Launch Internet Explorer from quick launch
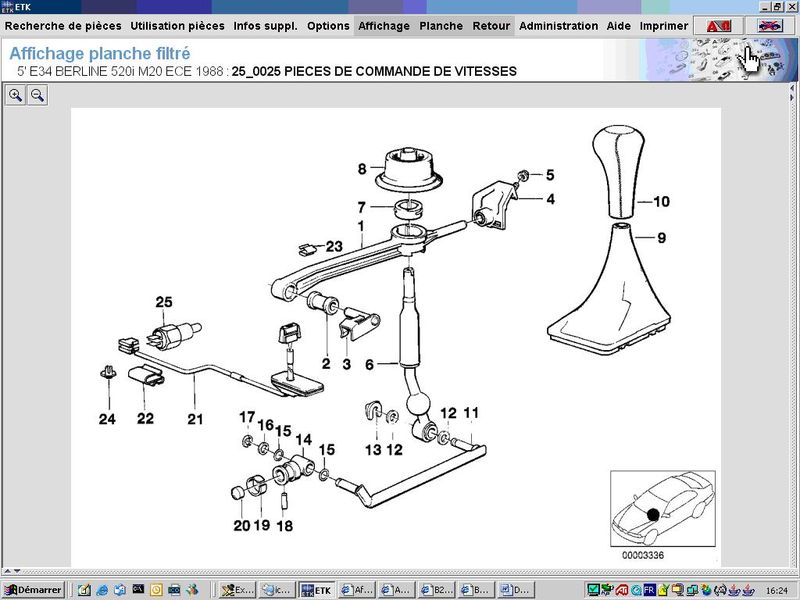 pos(102,590)
